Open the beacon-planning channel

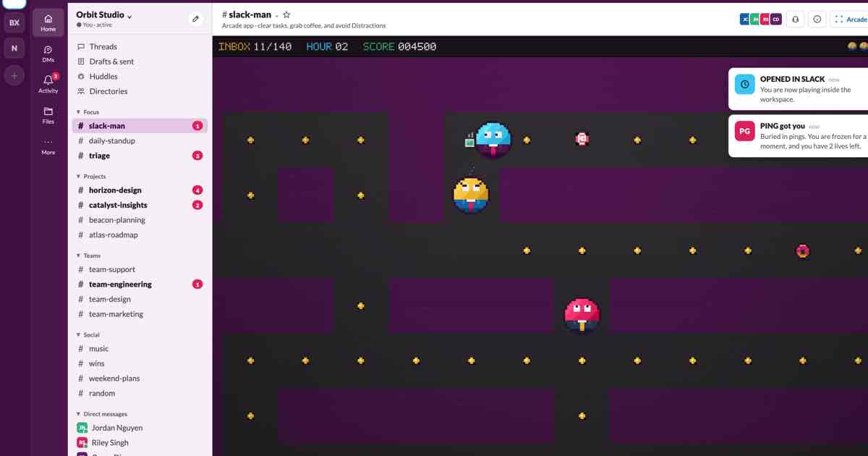click(140, 220)
